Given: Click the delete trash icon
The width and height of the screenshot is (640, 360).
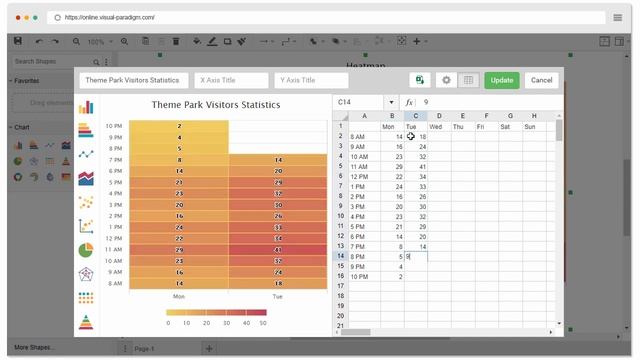Looking at the screenshot, I should (x=176, y=41).
